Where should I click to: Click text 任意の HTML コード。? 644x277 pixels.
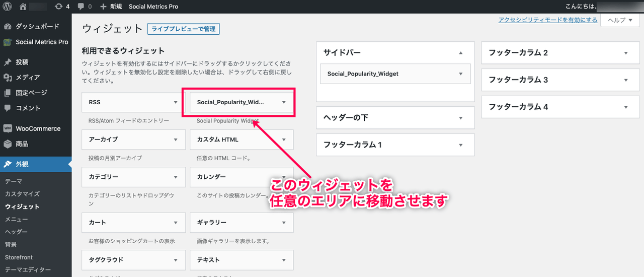[224, 158]
